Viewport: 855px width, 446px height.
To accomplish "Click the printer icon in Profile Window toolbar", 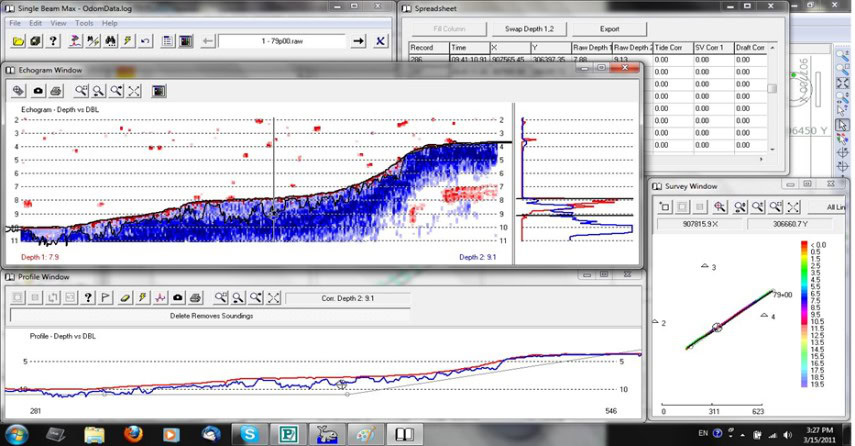I will (x=196, y=298).
